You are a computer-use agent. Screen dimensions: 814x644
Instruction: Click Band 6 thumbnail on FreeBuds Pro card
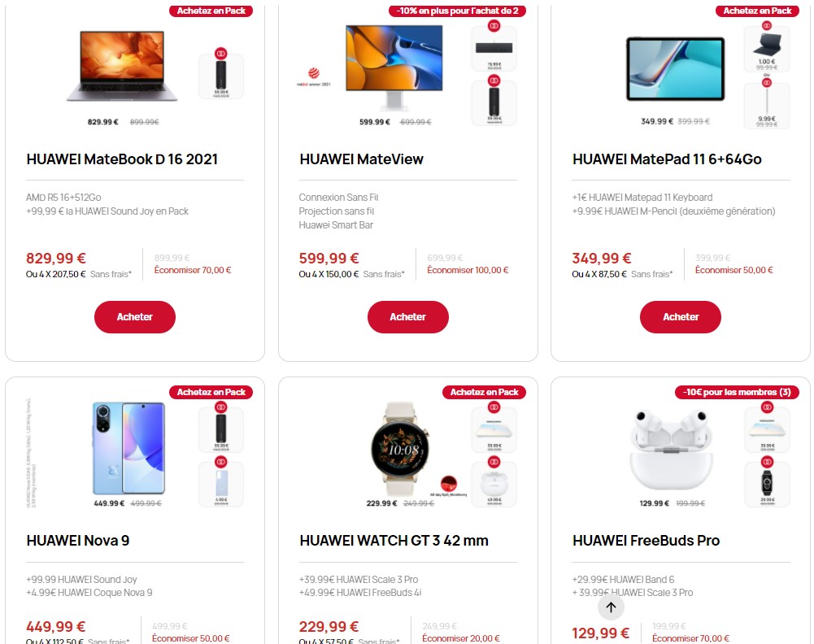[x=766, y=484]
